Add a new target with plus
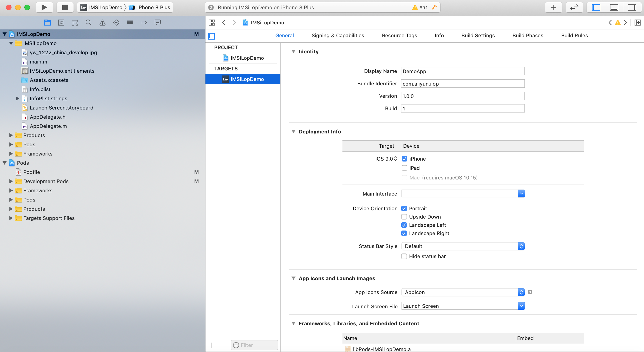Screen dimensions: 644x352 click(211, 345)
